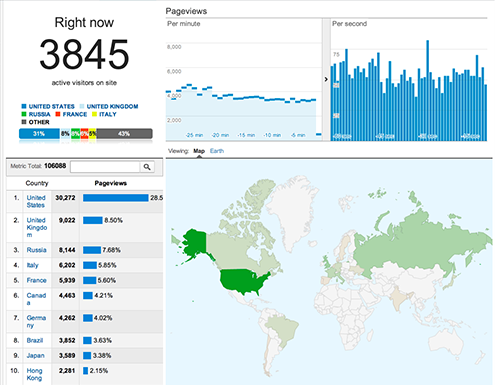Click the United States on the map

pos(243,281)
